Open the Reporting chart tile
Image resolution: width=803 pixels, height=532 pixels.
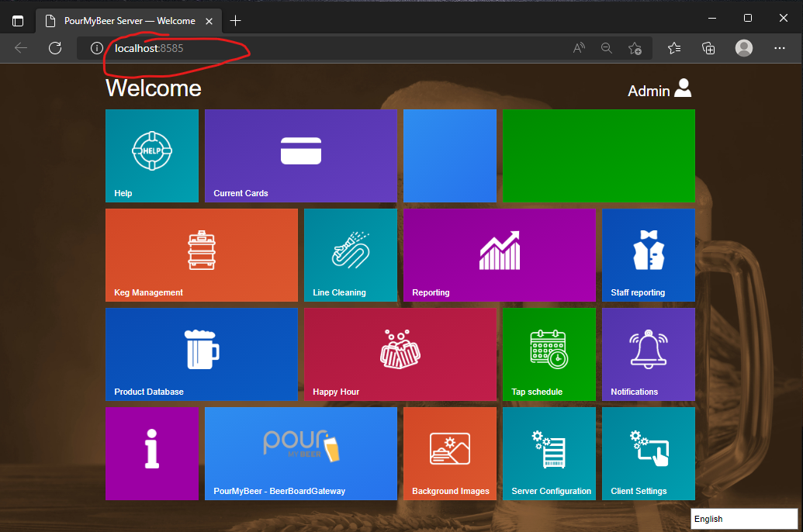tap(500, 255)
